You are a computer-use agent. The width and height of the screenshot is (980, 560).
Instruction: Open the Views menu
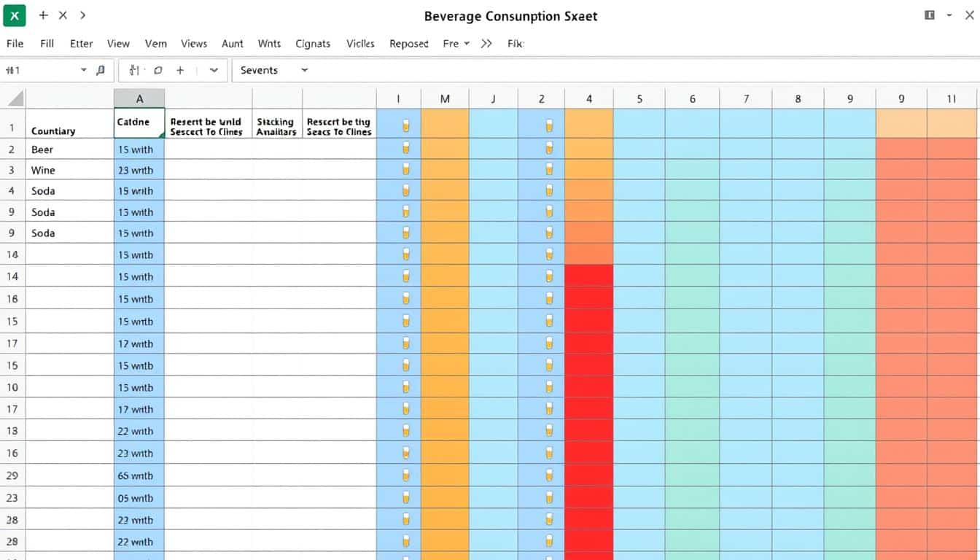tap(194, 44)
